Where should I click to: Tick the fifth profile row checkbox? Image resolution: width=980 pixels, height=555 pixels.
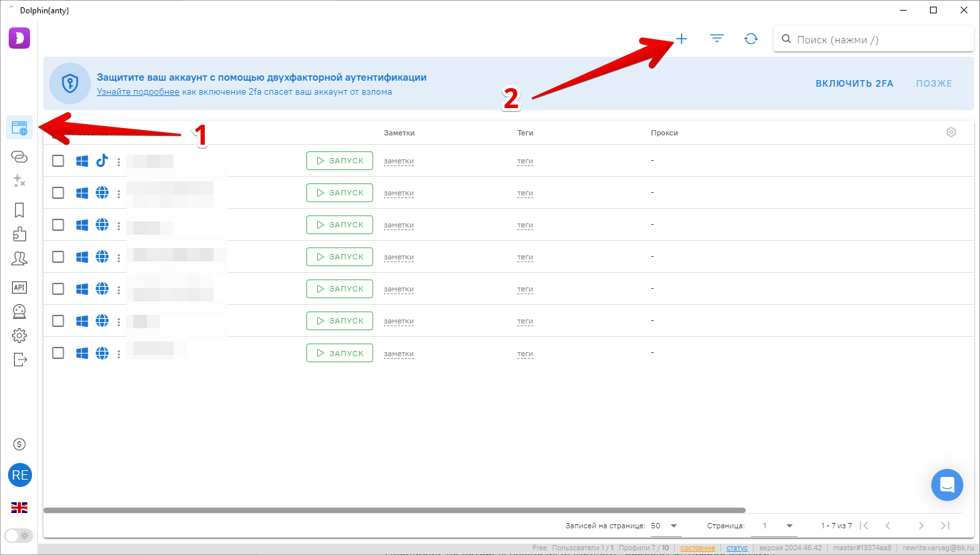58,289
